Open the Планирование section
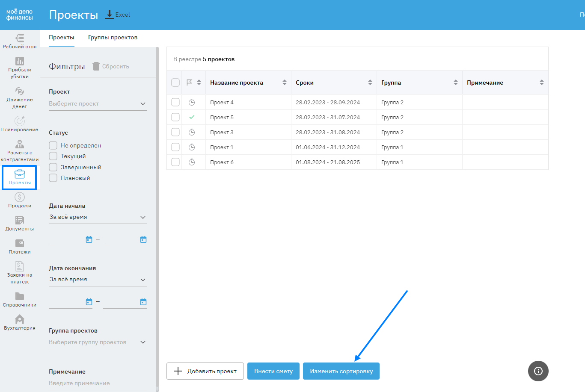Image resolution: width=585 pixels, height=392 pixels. (20, 124)
